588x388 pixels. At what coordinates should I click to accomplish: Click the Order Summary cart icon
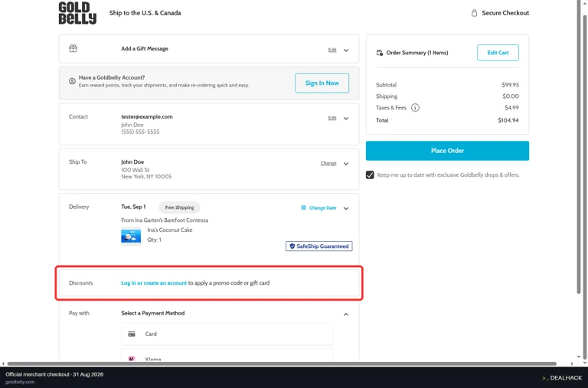click(x=380, y=53)
